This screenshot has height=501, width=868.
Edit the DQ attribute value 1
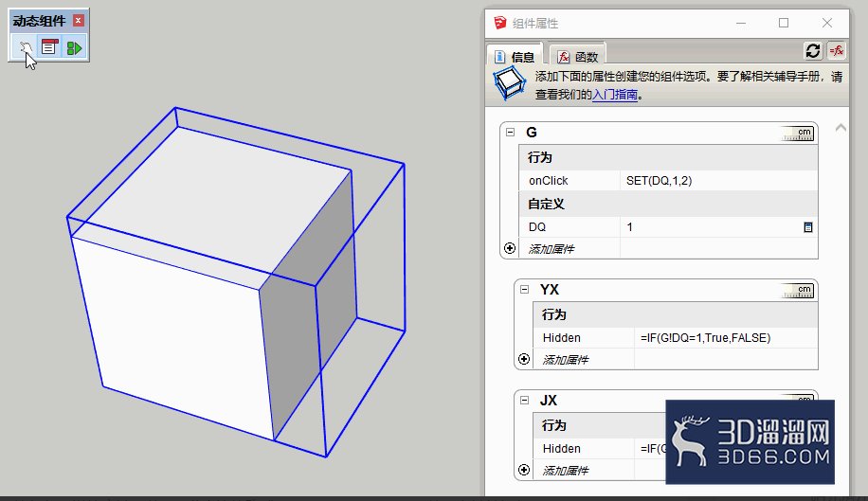712,226
